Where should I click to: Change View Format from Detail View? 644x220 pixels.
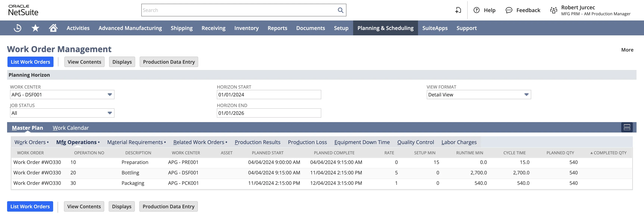(x=527, y=95)
